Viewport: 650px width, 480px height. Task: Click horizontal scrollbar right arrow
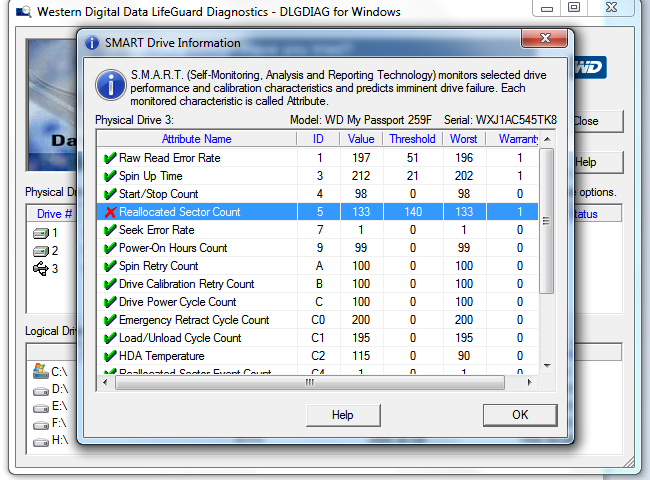(x=529, y=383)
